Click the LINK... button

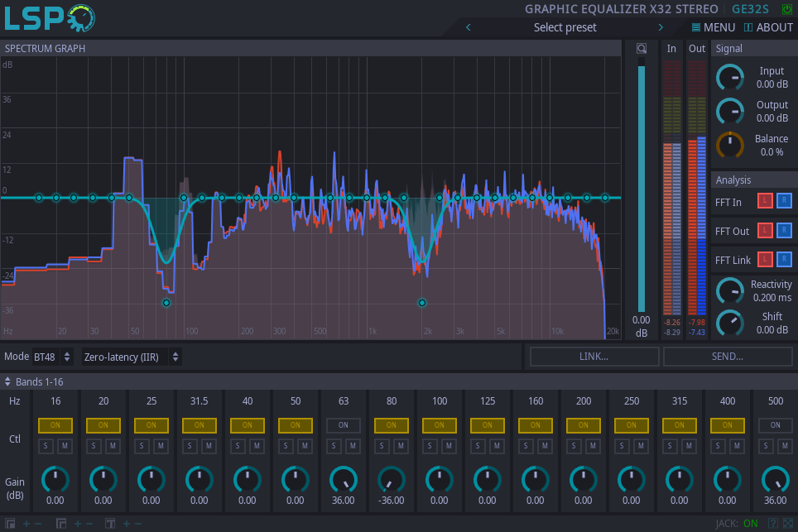[594, 357]
